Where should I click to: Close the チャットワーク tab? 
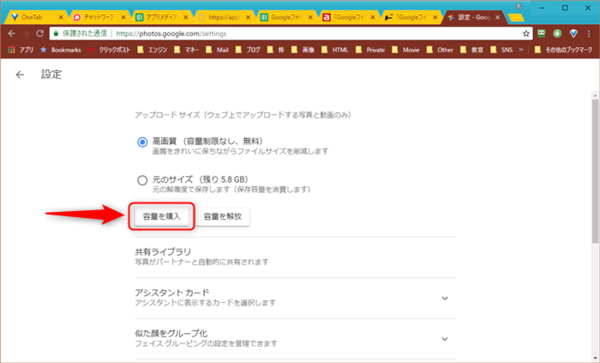(x=123, y=17)
